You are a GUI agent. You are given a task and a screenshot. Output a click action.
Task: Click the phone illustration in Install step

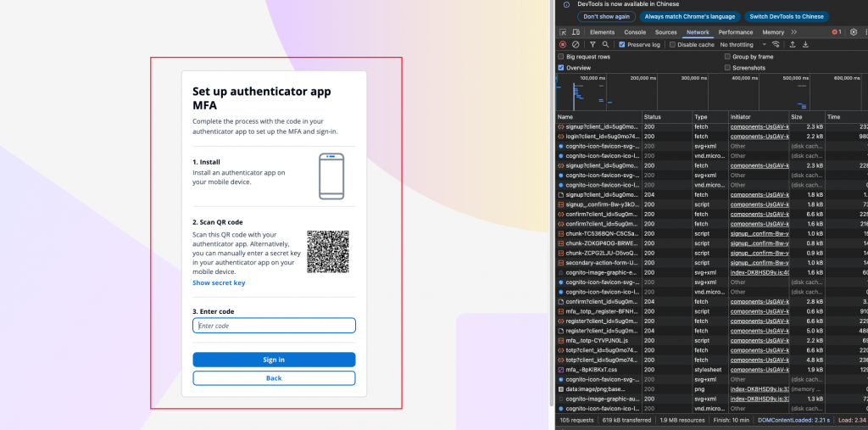[x=331, y=176]
